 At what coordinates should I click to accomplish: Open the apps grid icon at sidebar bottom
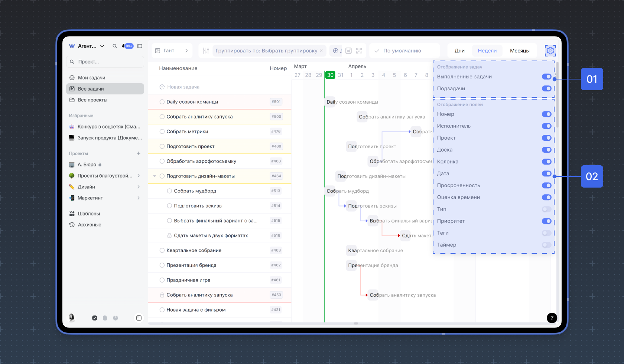tap(139, 318)
